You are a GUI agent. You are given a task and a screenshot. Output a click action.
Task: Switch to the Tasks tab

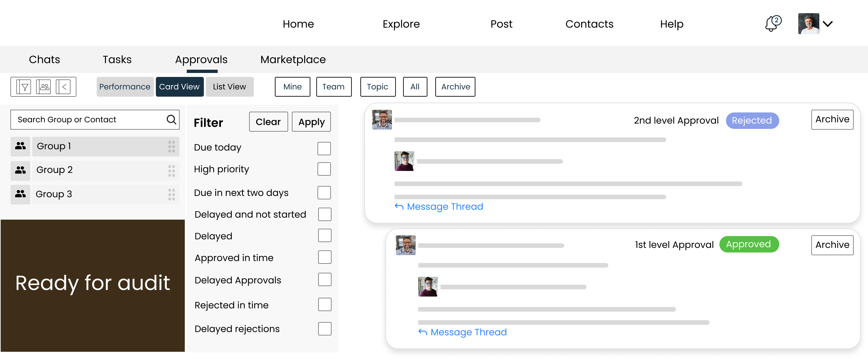tap(117, 59)
